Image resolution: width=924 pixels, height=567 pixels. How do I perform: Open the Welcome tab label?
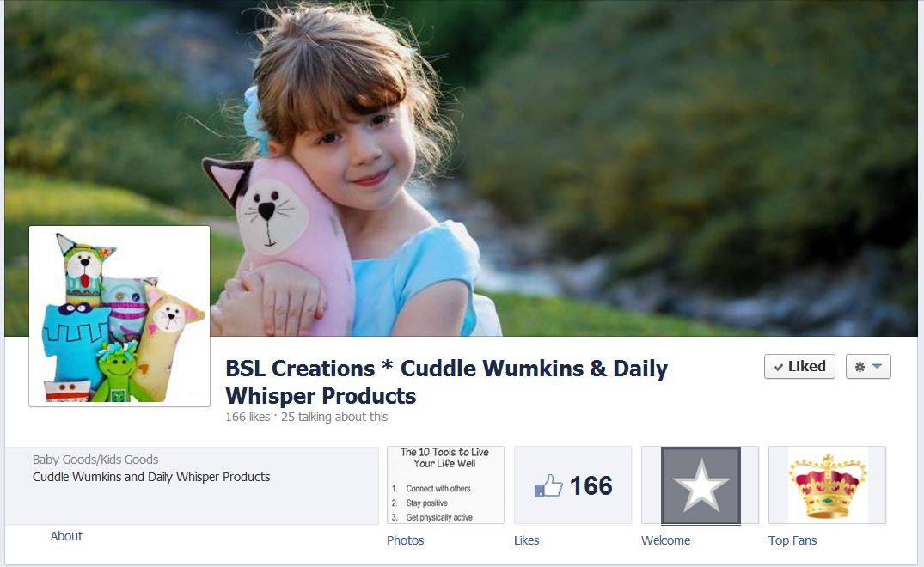click(x=666, y=540)
